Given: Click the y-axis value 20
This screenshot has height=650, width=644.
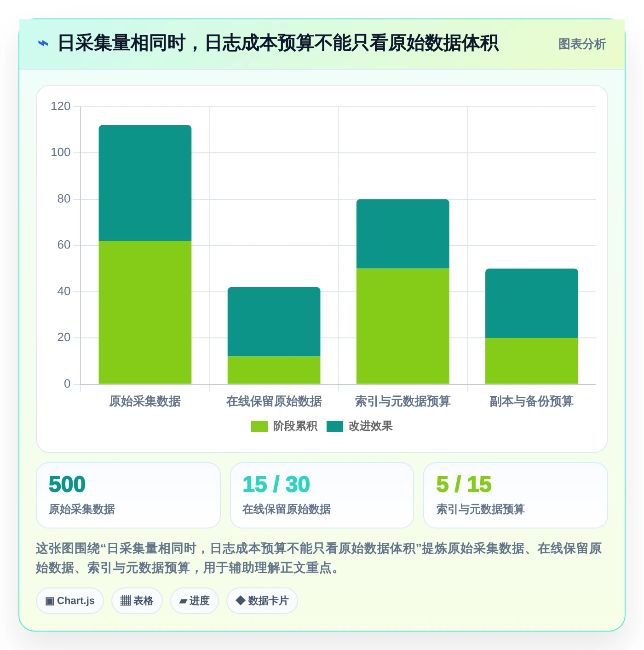Looking at the screenshot, I should pyautogui.click(x=64, y=337).
